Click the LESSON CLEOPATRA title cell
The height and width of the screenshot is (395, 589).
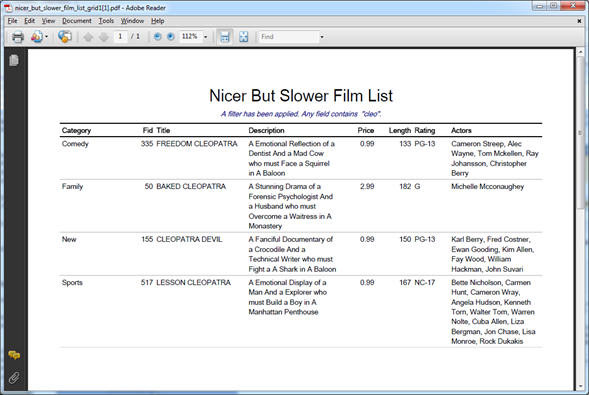(193, 282)
